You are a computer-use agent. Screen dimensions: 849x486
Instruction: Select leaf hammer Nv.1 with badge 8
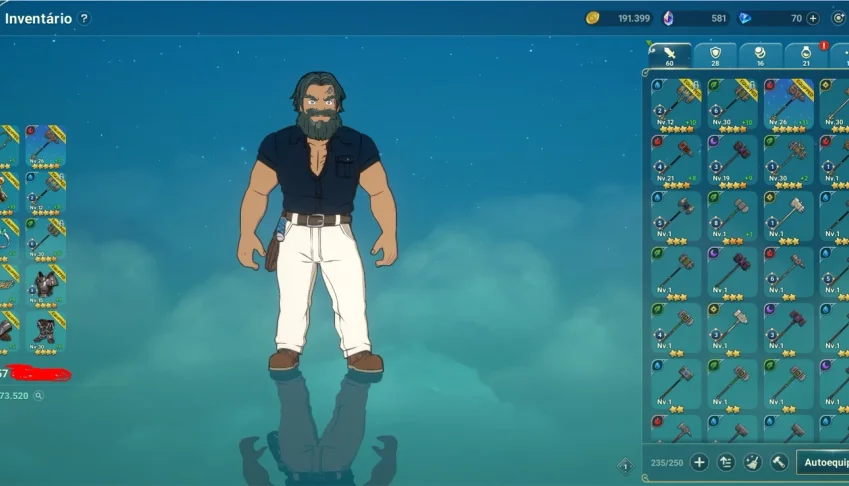pos(732,217)
